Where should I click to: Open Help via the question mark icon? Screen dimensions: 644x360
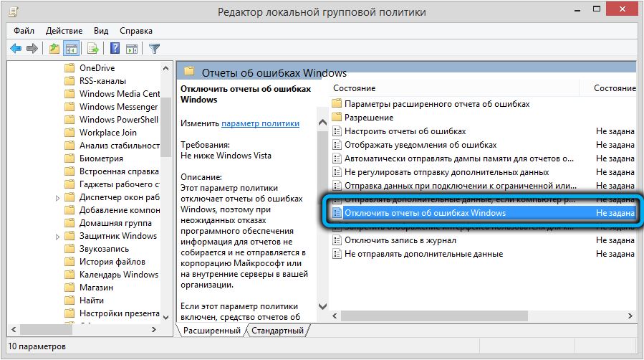pyautogui.click(x=115, y=49)
